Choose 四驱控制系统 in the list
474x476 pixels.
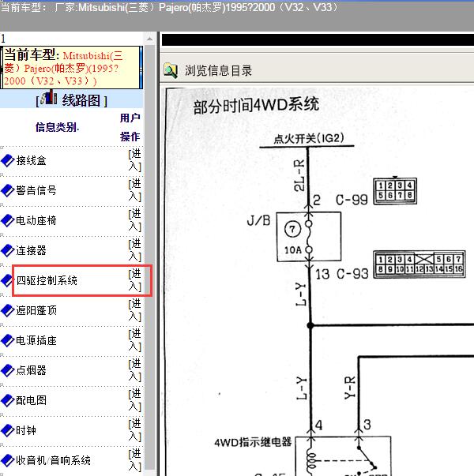click(47, 280)
